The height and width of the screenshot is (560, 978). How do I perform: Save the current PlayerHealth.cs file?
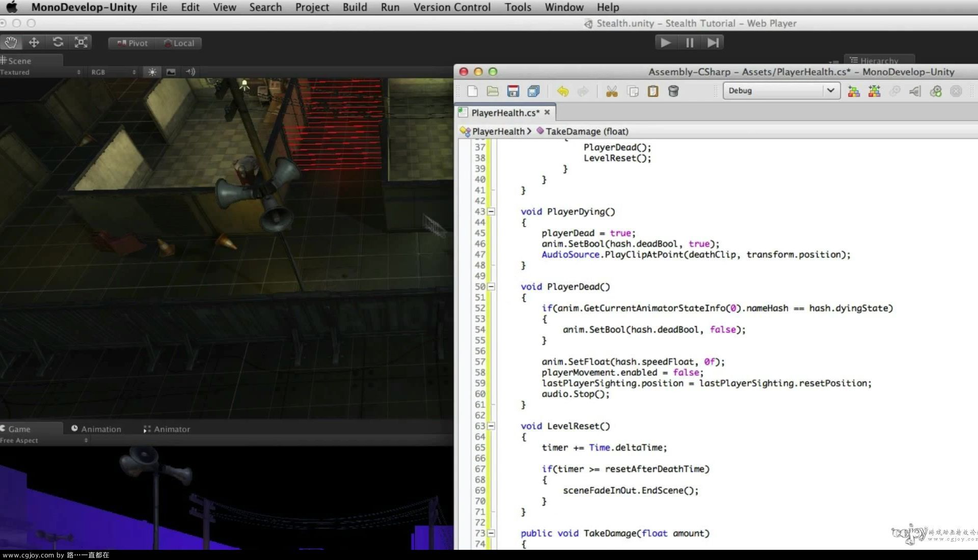click(x=513, y=91)
